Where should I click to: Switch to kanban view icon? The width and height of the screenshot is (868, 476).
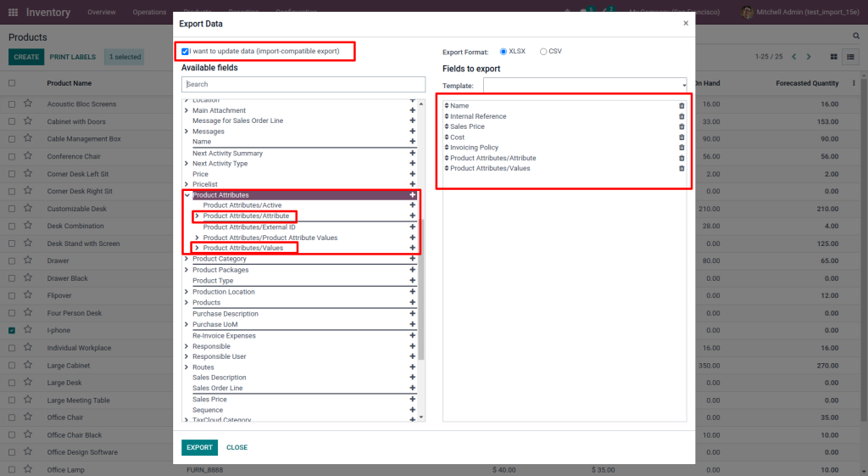click(834, 57)
